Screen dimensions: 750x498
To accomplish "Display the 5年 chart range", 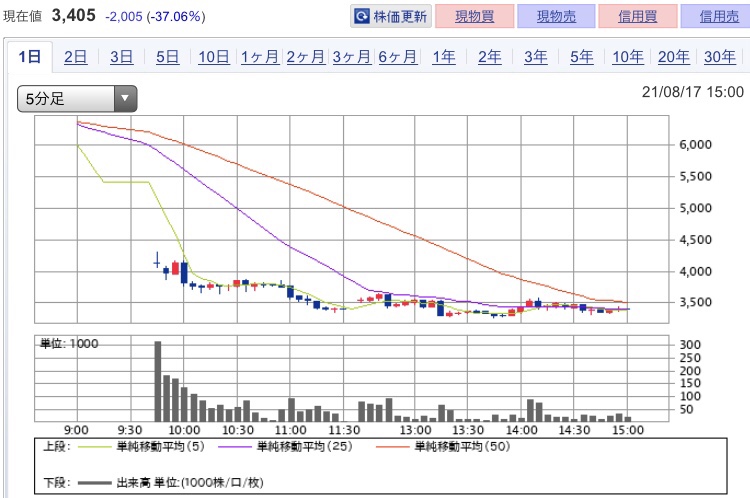I will click(582, 57).
